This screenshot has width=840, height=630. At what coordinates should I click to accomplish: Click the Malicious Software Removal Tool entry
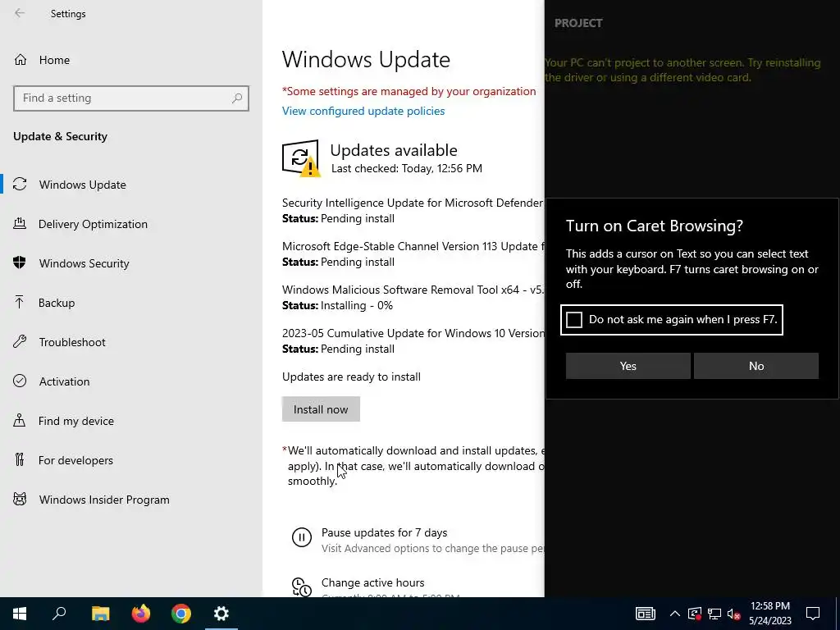click(x=413, y=290)
